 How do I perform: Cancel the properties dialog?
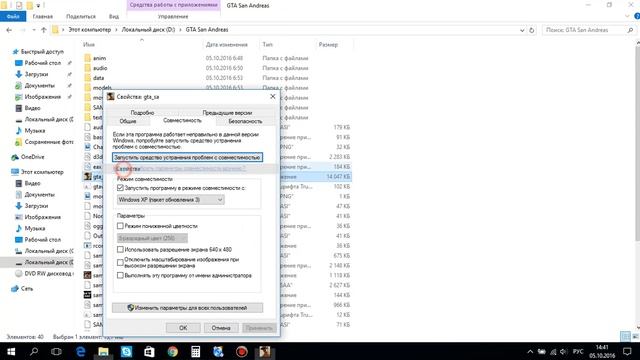[x=221, y=328]
